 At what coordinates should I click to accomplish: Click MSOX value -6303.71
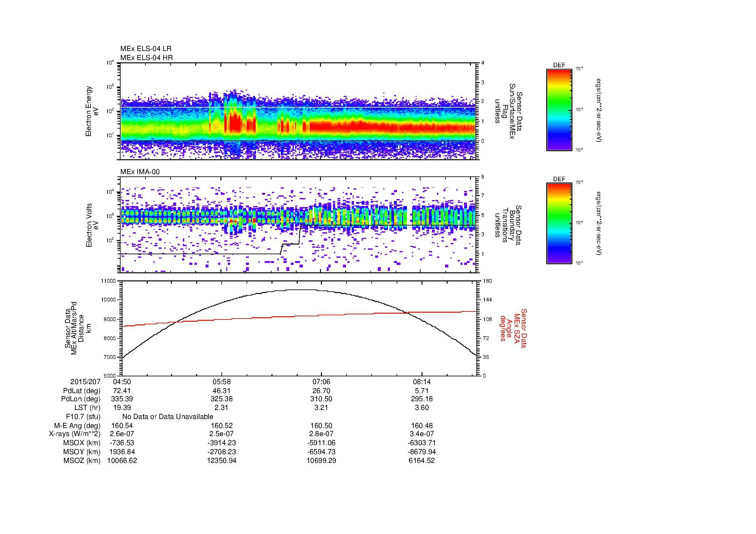pyautogui.click(x=422, y=443)
